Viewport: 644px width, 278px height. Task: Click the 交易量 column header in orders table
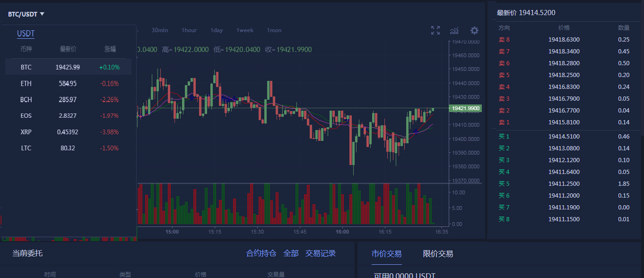click(276, 274)
